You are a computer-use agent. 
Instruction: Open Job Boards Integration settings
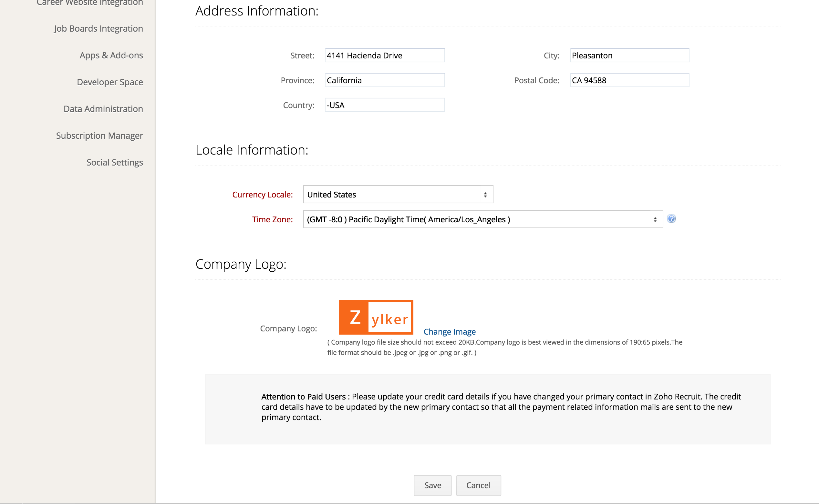(98, 29)
